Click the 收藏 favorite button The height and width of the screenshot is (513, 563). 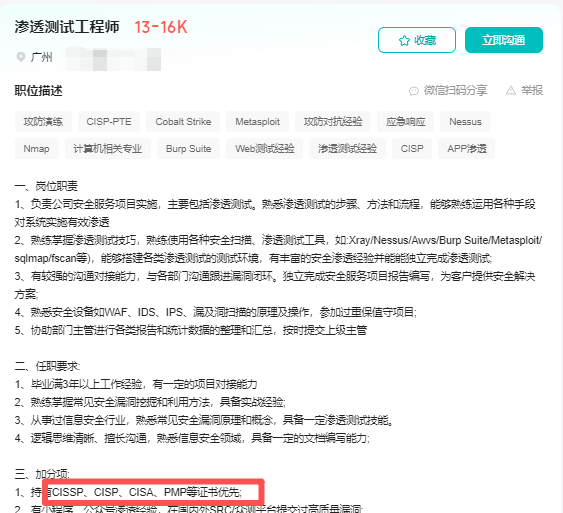[x=417, y=40]
